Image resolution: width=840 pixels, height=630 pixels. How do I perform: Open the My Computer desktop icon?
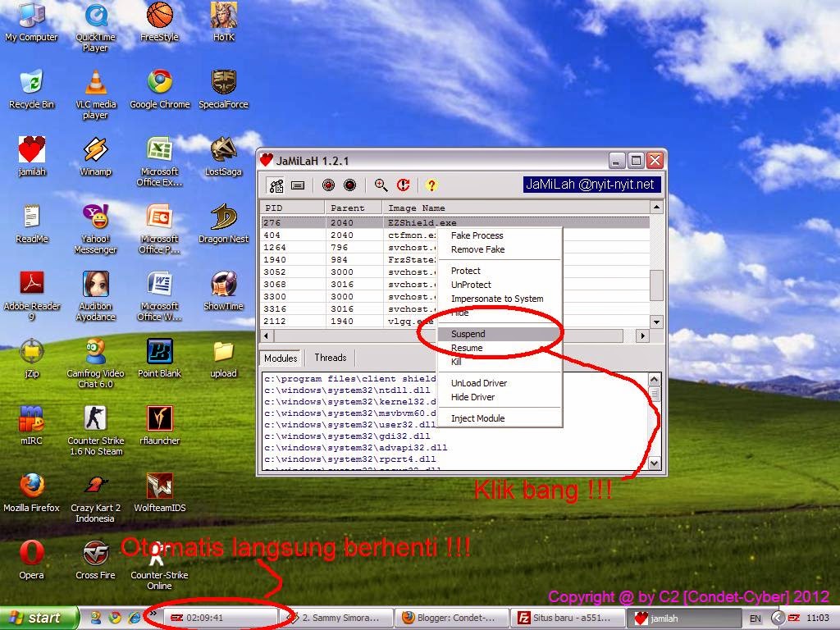coord(31,22)
